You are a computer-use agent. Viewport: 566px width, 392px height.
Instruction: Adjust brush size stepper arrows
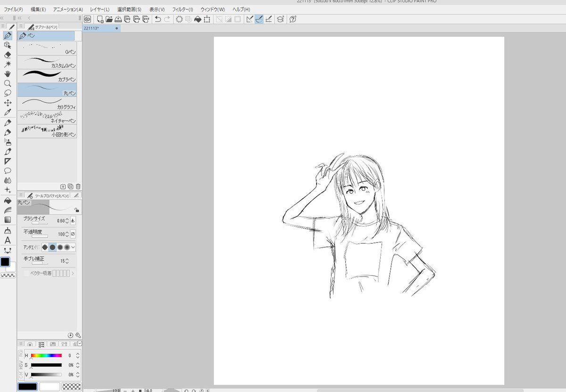(67, 220)
